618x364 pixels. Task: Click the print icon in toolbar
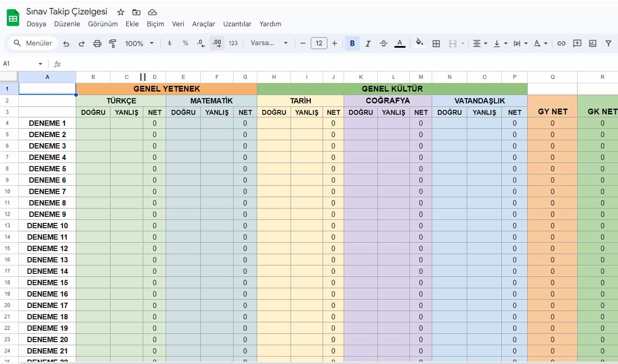[97, 43]
